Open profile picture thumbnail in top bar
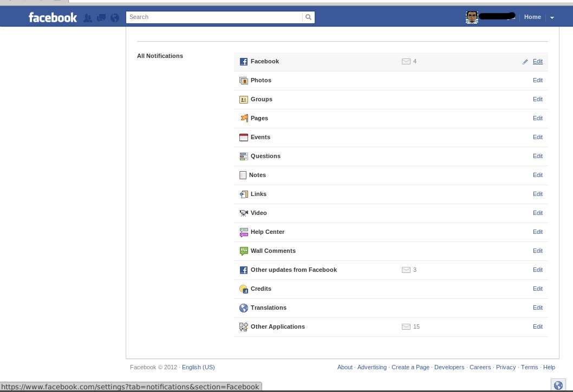Screen dimensions: 573x392 click(x=472, y=17)
